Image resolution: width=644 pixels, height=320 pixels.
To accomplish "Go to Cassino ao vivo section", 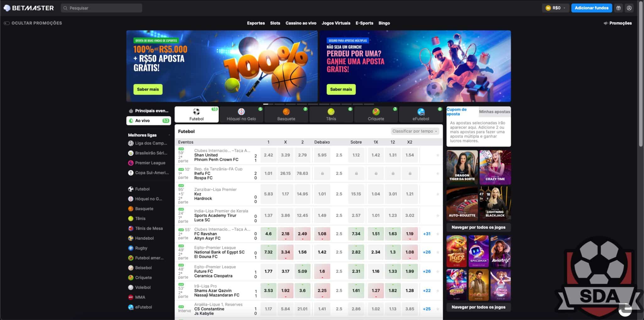I will (x=301, y=23).
